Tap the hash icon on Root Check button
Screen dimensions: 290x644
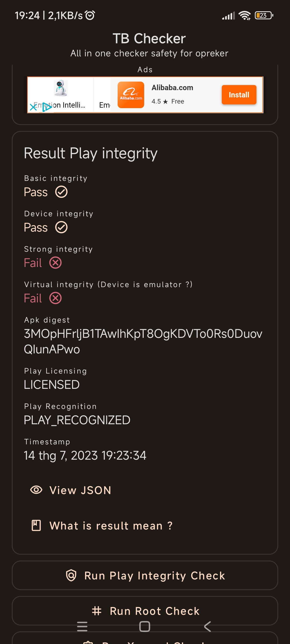point(97,611)
